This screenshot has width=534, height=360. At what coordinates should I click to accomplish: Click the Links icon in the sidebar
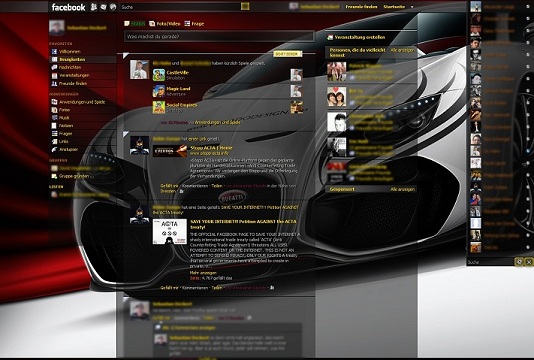click(54, 141)
